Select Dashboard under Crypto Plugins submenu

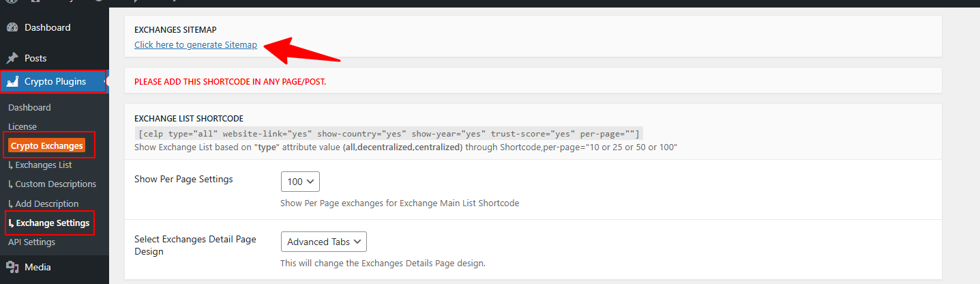29,107
